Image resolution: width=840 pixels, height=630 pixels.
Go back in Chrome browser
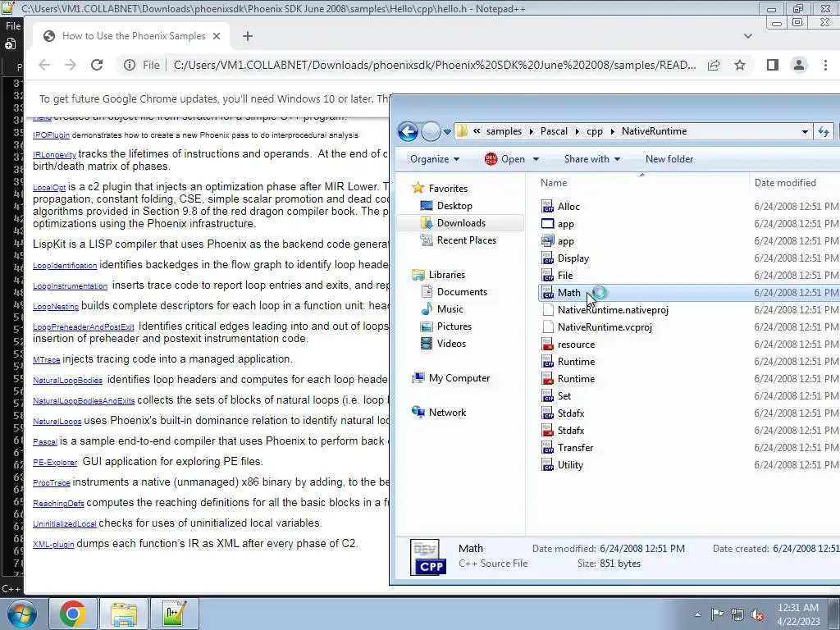(x=44, y=65)
